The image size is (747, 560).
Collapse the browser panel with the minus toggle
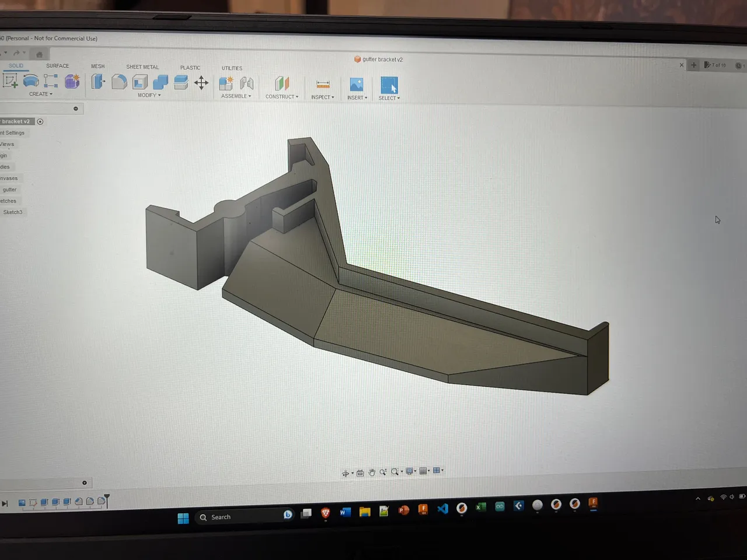coord(75,108)
